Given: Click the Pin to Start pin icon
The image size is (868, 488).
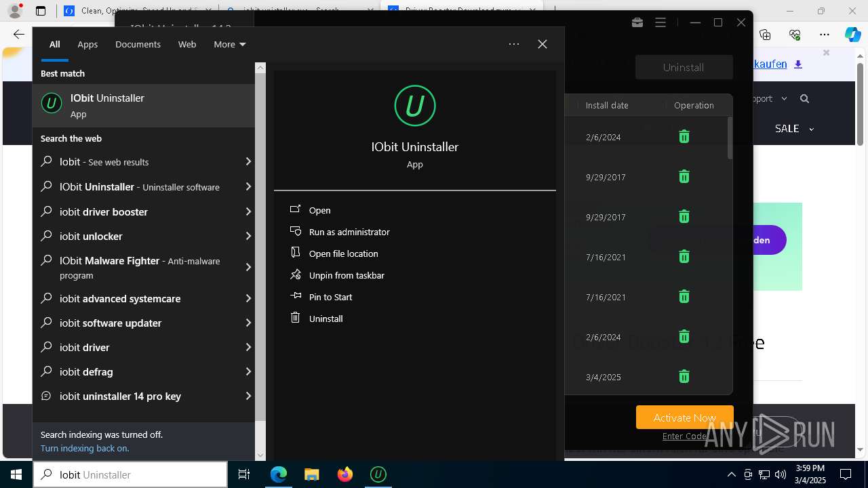Looking at the screenshot, I should [x=295, y=296].
